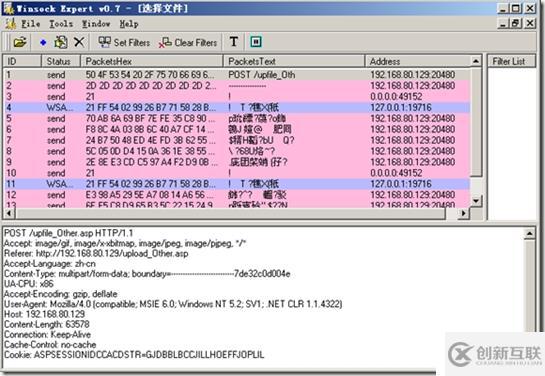The image size is (545, 376).
Task: Close the inner child window
Action: [530, 23]
